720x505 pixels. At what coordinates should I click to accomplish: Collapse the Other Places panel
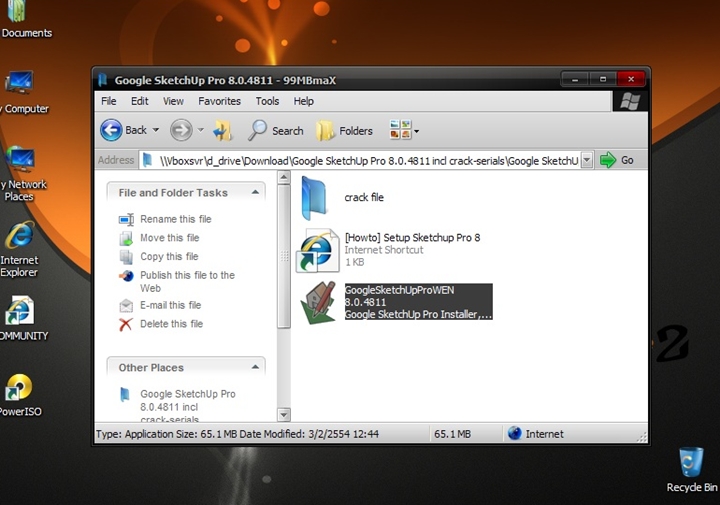[255, 367]
